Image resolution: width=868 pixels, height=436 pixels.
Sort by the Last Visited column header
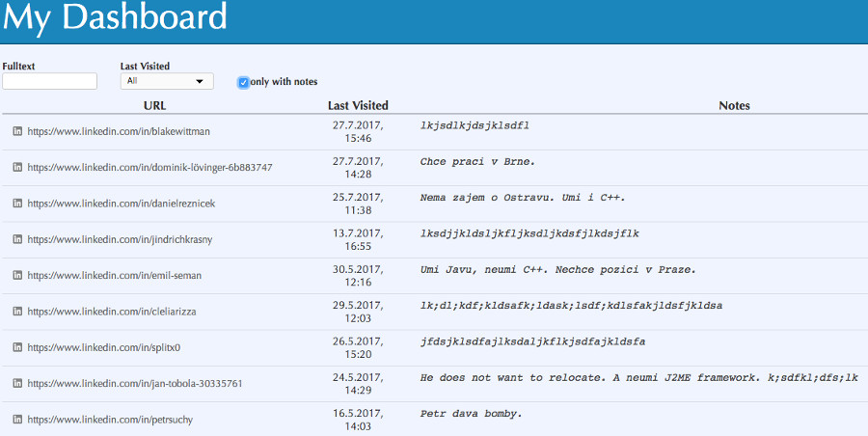358,106
